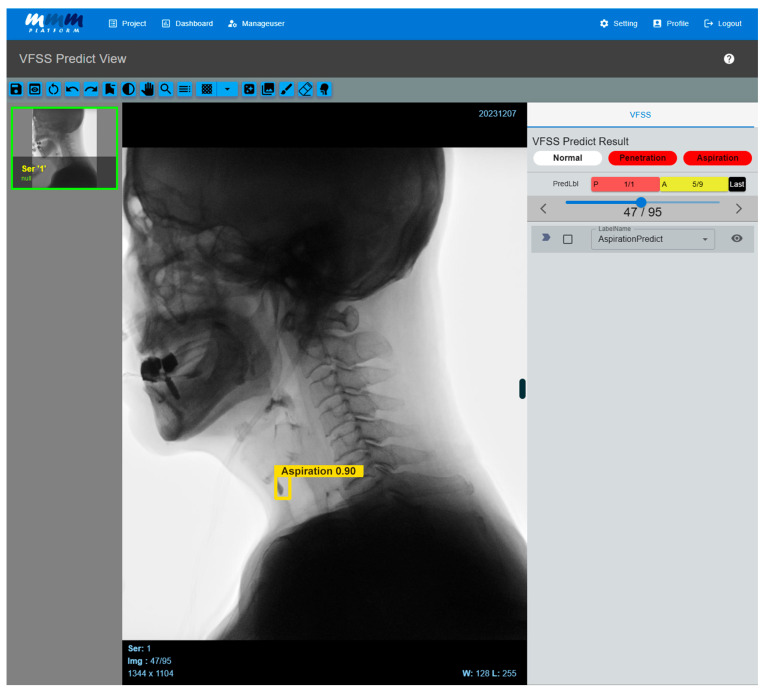
Task: Click the bookmark flag toolbar icon
Action: point(110,89)
